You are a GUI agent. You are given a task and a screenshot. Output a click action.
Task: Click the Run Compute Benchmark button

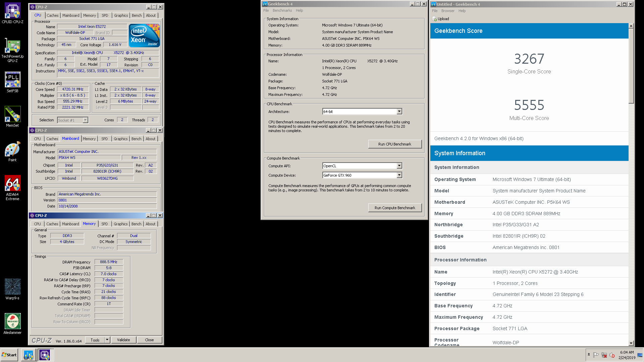395,208
